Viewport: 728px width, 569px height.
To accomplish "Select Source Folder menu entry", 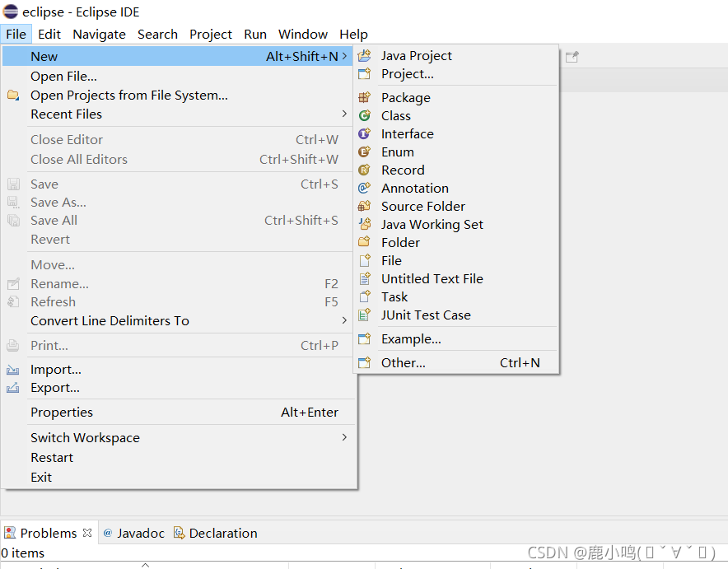I will tap(456, 206).
